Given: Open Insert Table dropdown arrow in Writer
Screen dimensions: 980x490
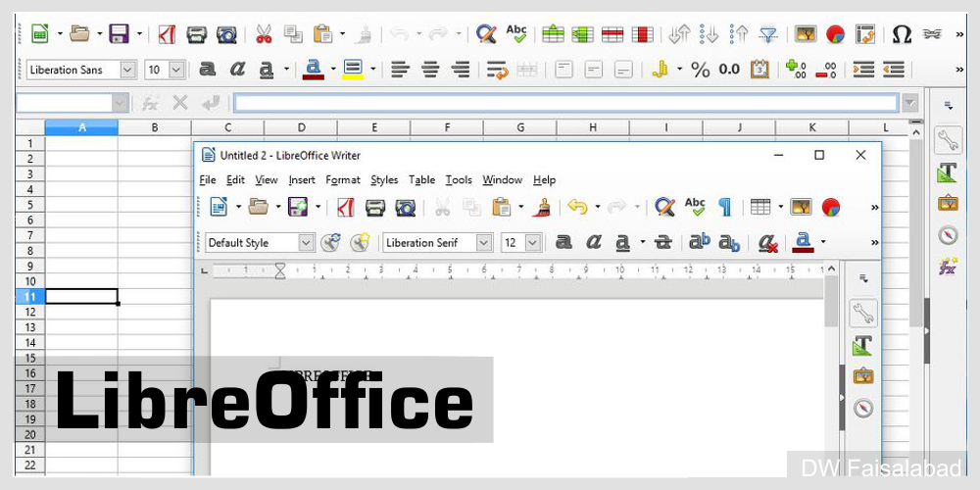Looking at the screenshot, I should click(781, 207).
